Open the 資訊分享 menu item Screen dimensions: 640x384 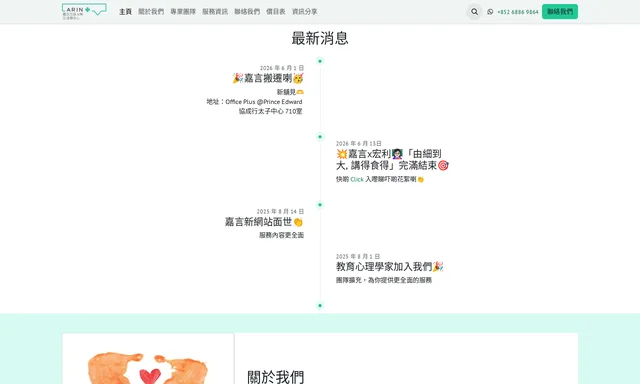tap(304, 12)
